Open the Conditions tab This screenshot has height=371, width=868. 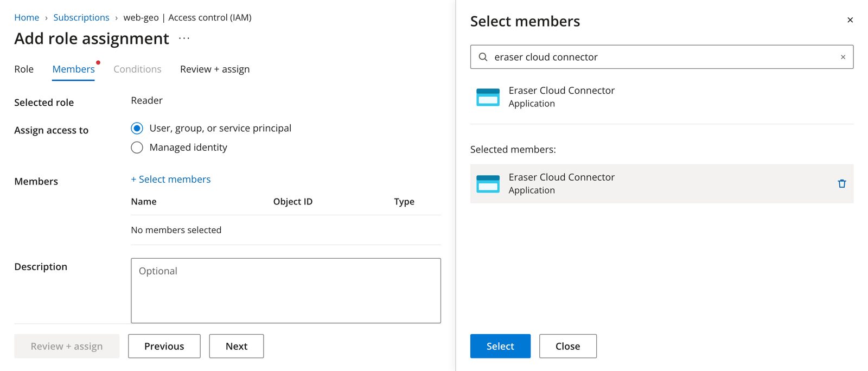coord(137,69)
